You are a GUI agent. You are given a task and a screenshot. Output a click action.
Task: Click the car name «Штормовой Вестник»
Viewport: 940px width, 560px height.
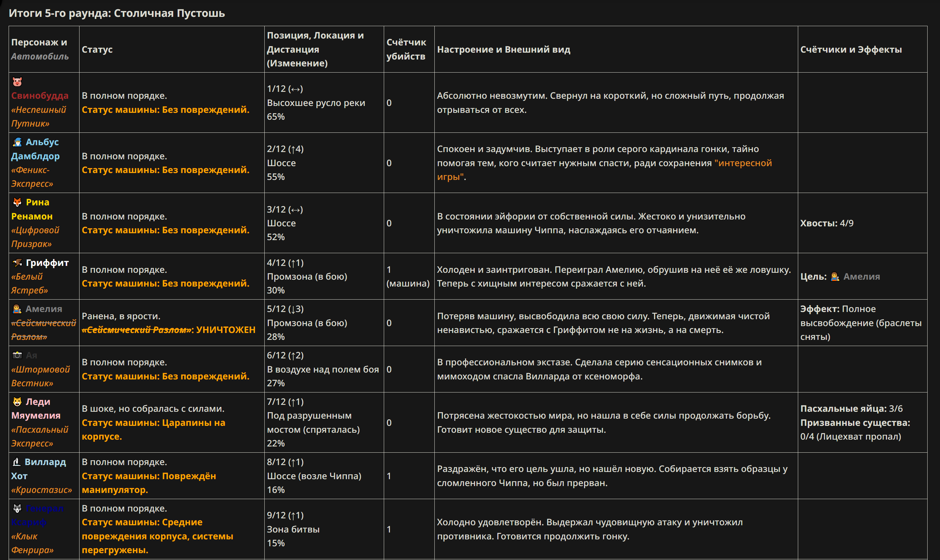tap(40, 376)
